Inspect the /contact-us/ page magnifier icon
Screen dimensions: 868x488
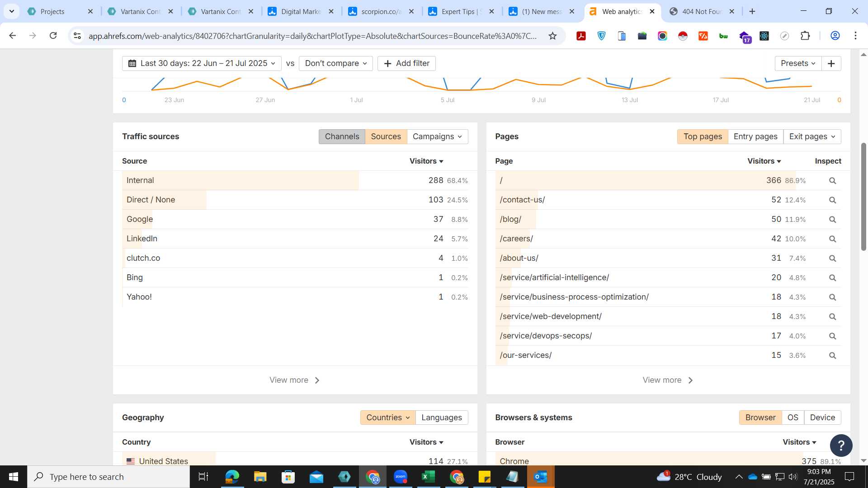tap(832, 200)
